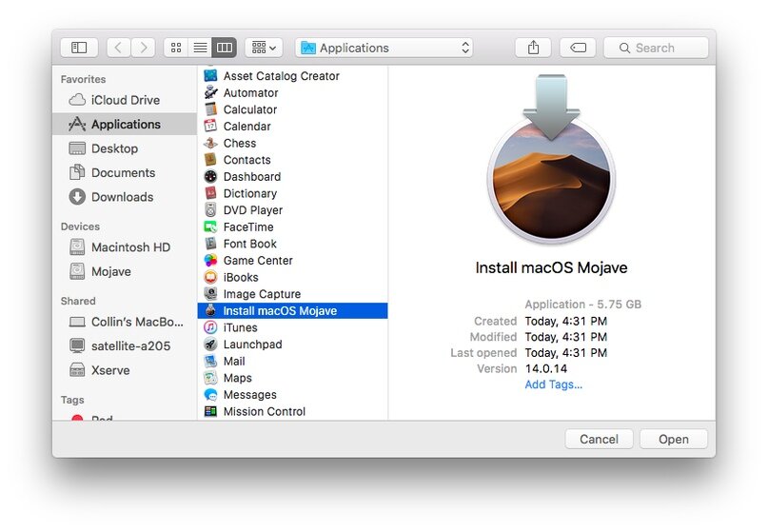Select the Game Center file name
768x532 pixels.
(x=258, y=260)
